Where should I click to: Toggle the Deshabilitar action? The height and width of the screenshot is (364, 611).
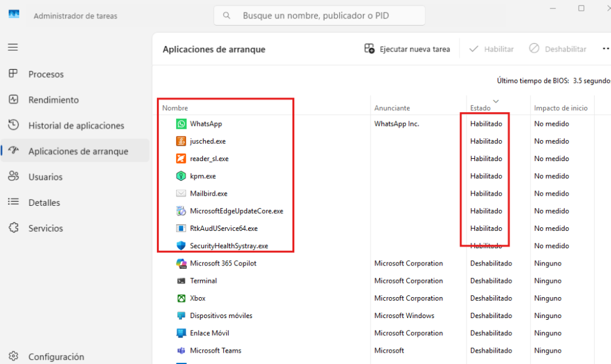pos(557,49)
